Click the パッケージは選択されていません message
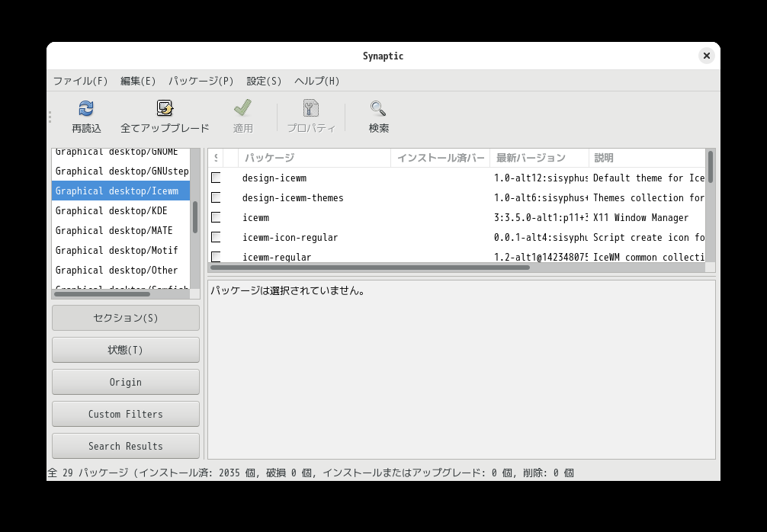 [x=287, y=290]
